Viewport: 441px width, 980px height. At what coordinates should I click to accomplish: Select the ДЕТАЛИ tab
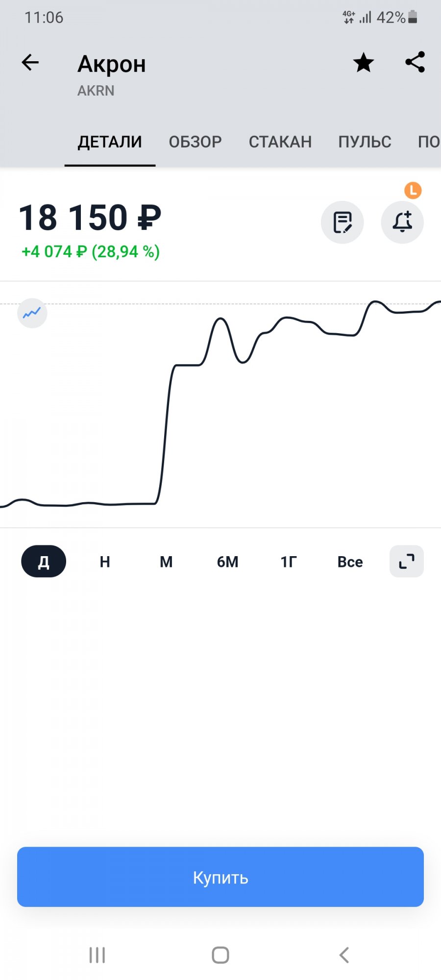[110, 142]
